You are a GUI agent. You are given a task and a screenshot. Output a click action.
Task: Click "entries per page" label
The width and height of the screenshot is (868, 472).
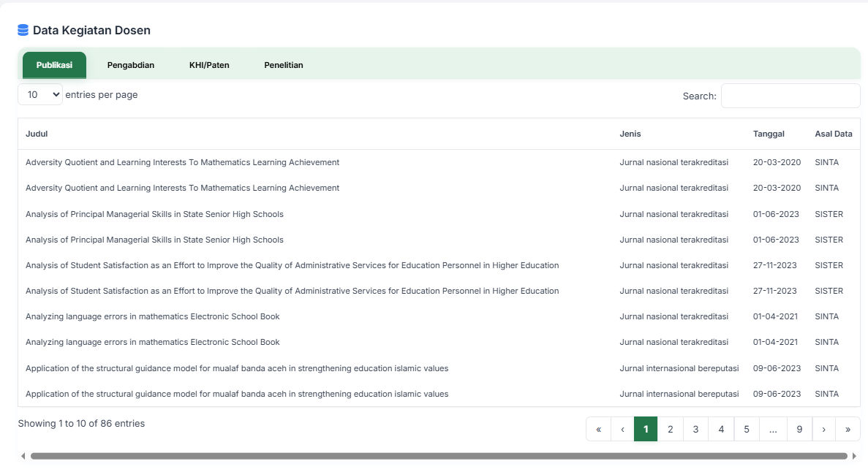[102, 95]
